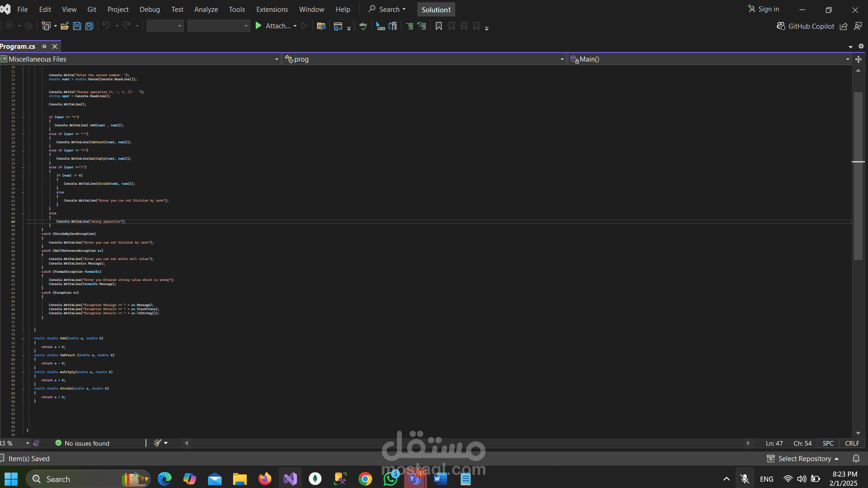Image resolution: width=868 pixels, height=488 pixels.
Task: Click Select Repository in status bar
Action: point(803,458)
